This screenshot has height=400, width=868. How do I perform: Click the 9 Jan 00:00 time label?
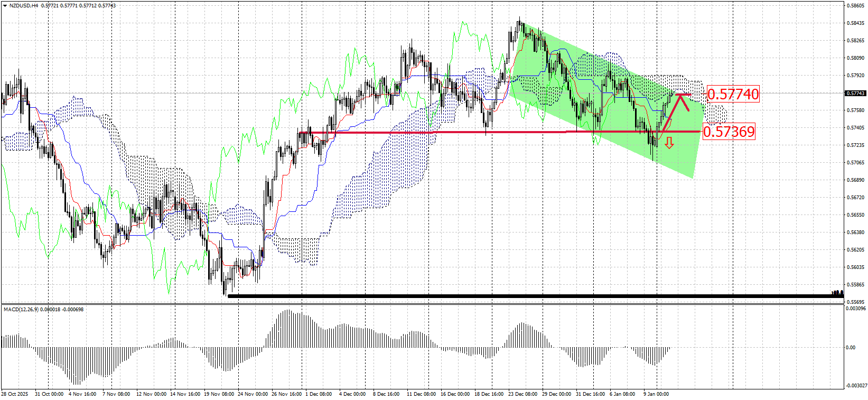[656, 394]
